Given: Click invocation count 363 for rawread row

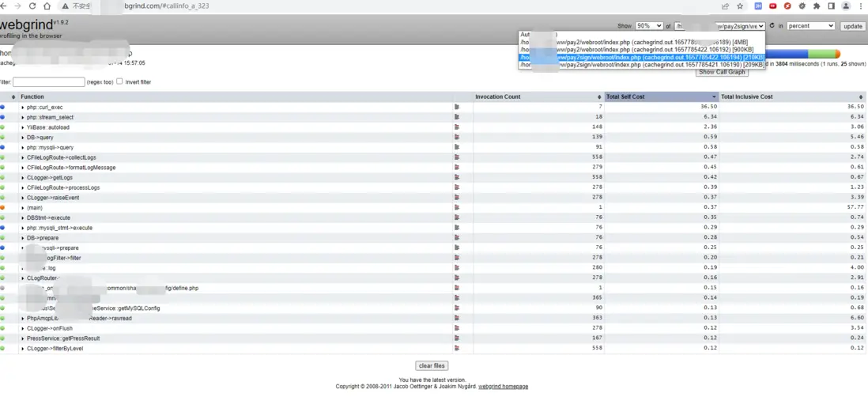Looking at the screenshot, I should (596, 319).
